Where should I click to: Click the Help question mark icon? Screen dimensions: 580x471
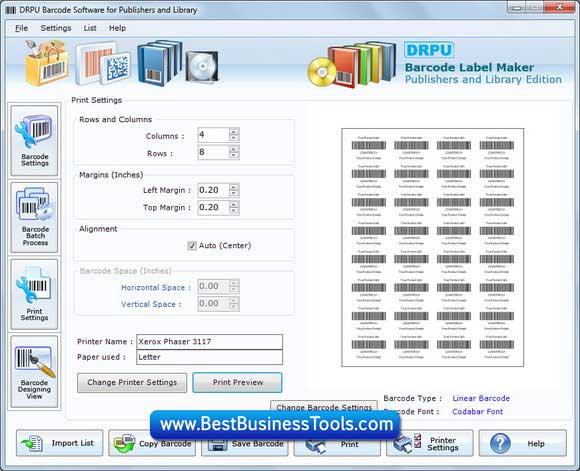(500, 443)
